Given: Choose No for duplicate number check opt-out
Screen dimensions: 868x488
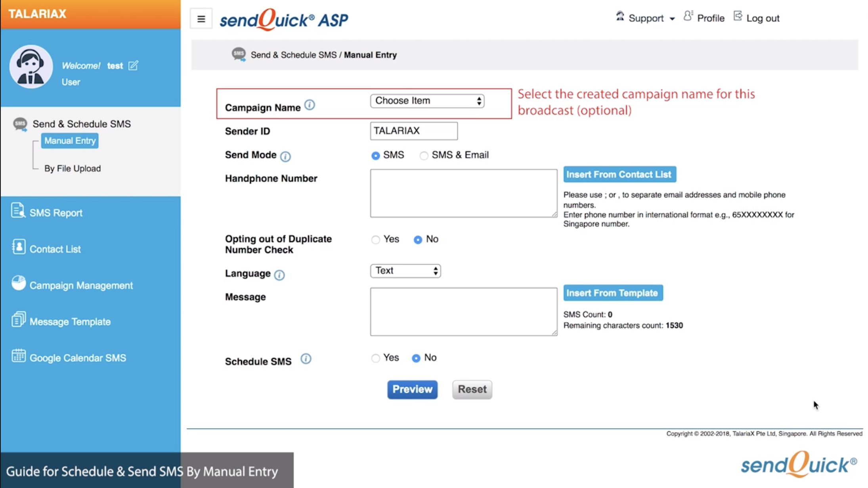Looking at the screenshot, I should tap(418, 240).
